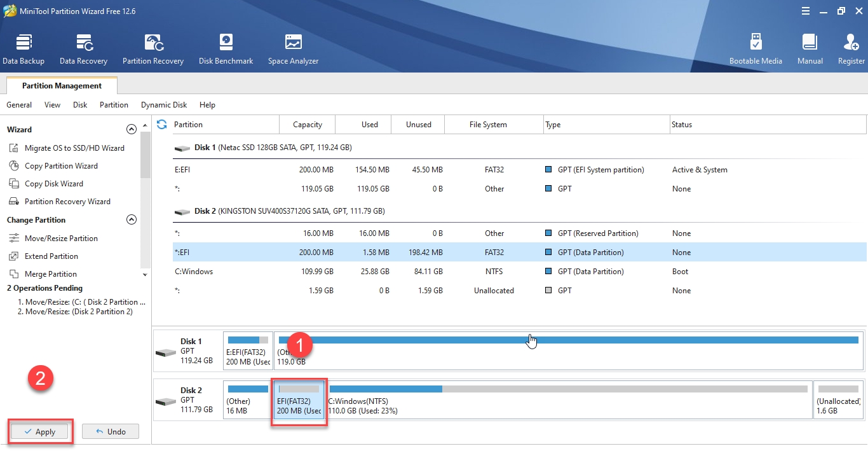Open the Dynamic Disk menu

164,105
